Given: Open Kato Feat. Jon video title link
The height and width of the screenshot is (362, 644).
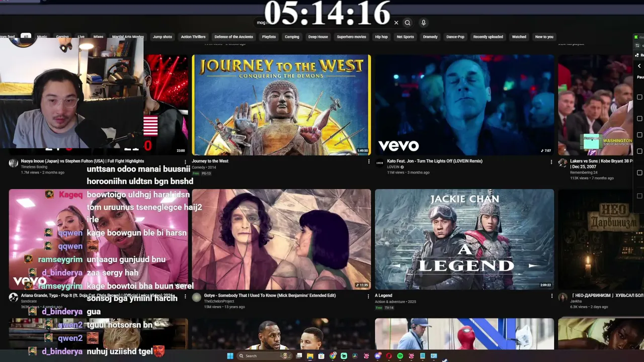Looking at the screenshot, I should click(435, 161).
